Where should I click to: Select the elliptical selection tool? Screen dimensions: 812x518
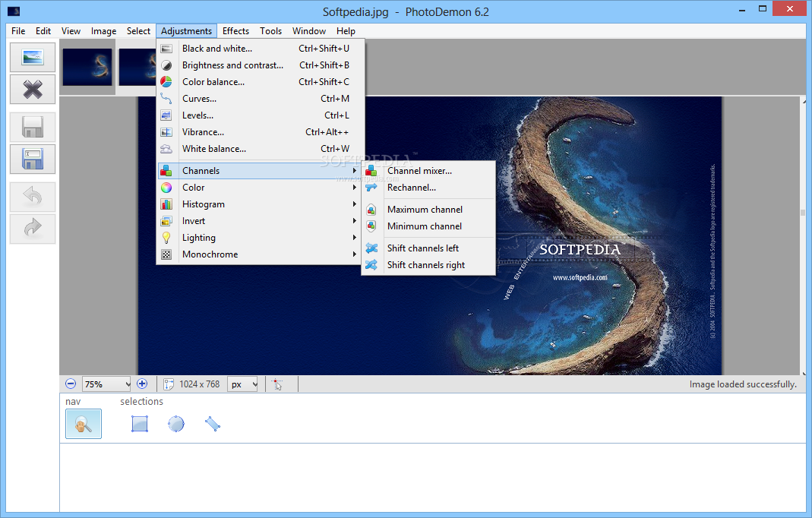click(x=176, y=424)
